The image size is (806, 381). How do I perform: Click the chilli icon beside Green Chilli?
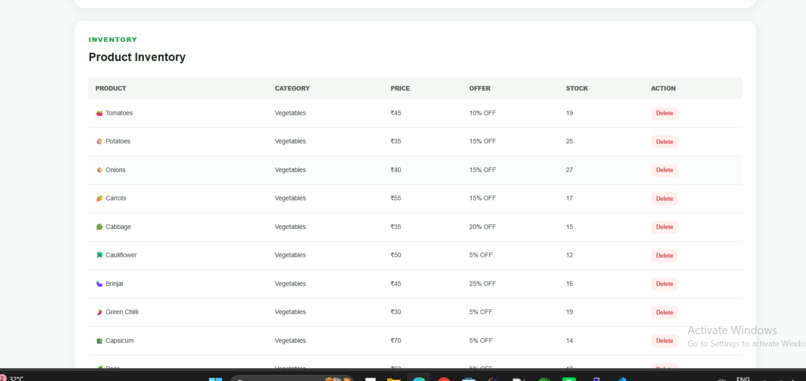pyautogui.click(x=100, y=312)
